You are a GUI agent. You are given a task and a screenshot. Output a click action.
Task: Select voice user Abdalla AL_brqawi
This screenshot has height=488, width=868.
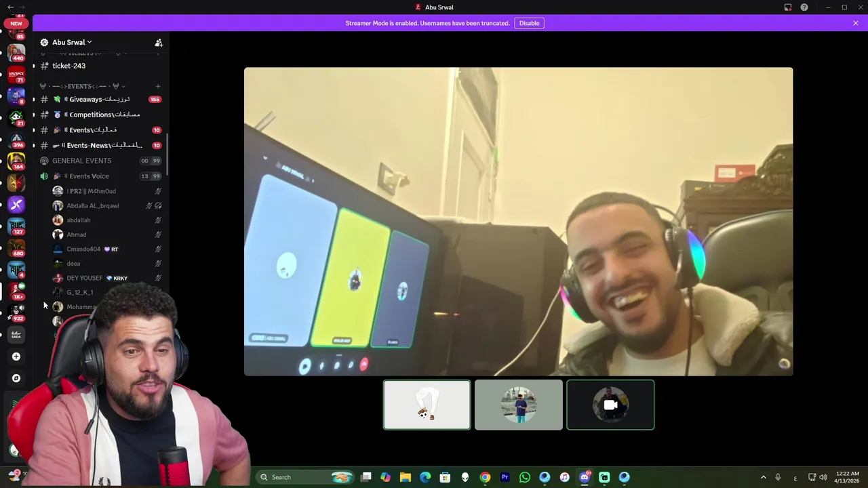point(107,205)
